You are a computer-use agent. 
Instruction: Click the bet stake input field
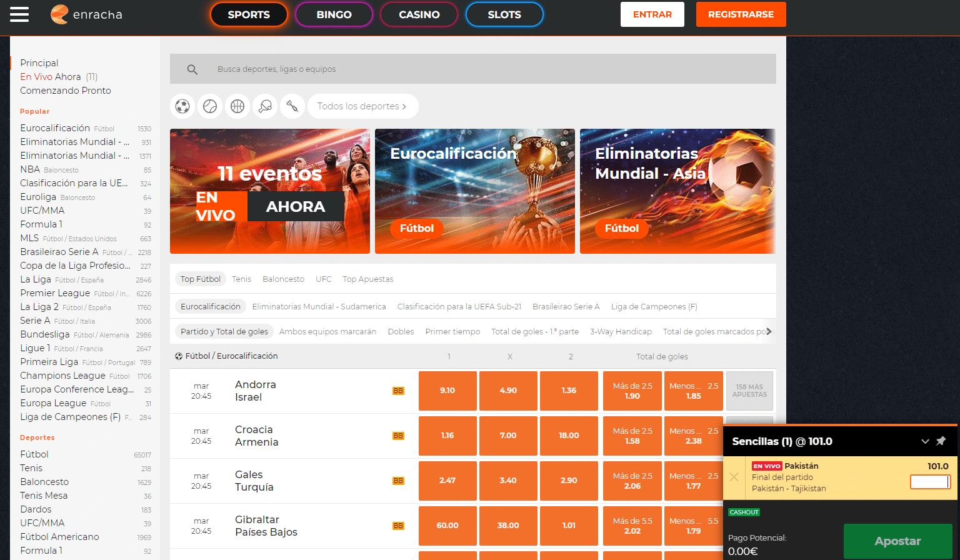[929, 482]
